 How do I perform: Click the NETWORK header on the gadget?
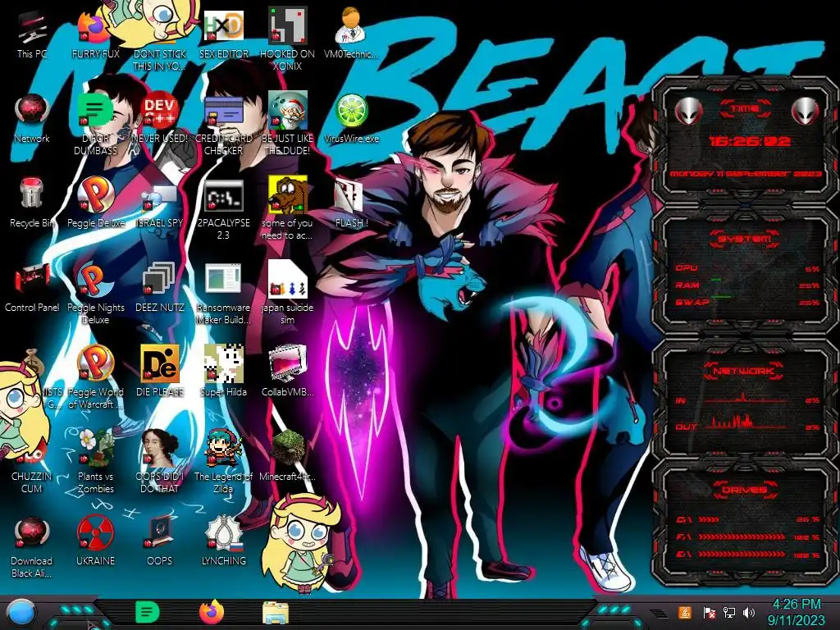(x=744, y=371)
